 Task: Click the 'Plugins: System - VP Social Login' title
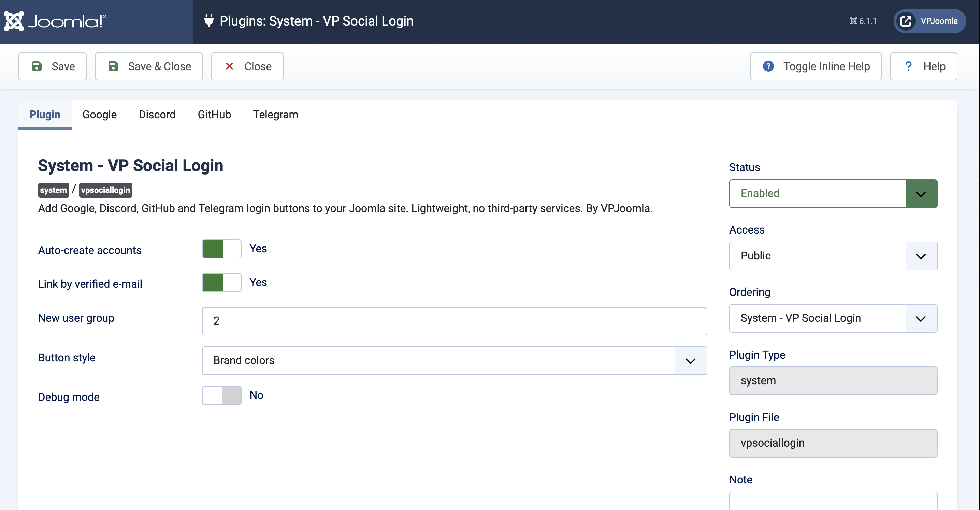[x=317, y=21]
